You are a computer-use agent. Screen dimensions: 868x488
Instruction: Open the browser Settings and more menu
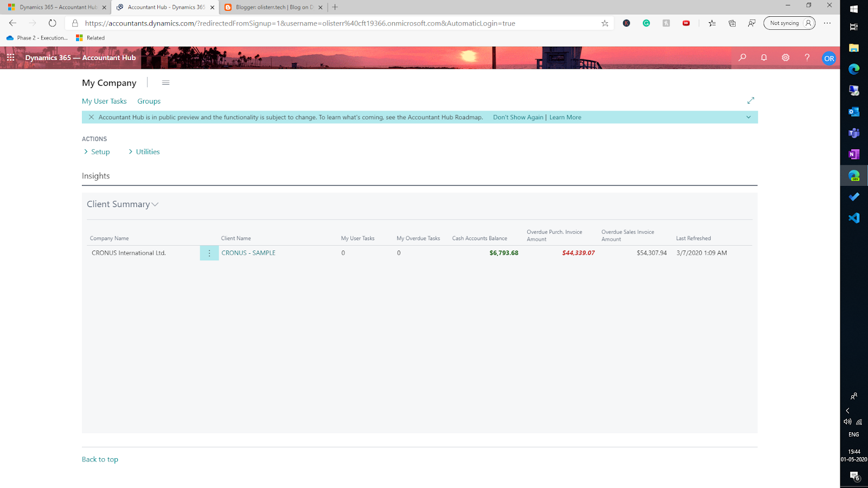827,23
